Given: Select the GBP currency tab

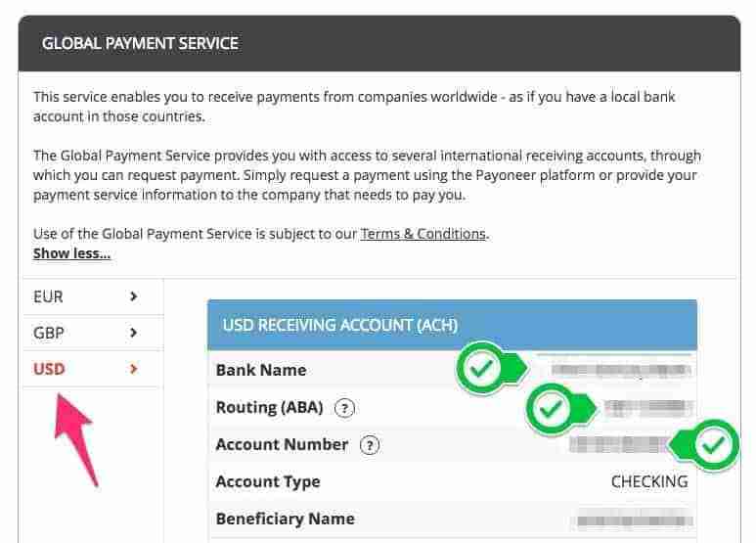Looking at the screenshot, I should (93, 333).
